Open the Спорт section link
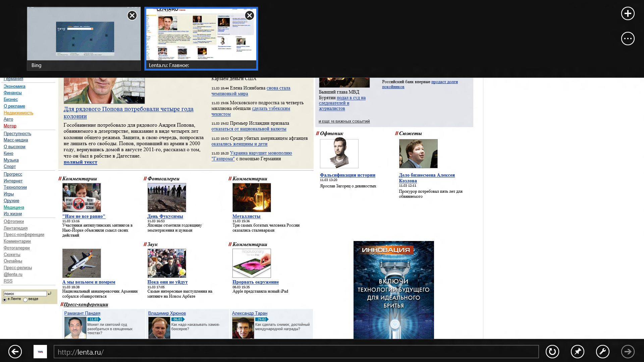Viewport: 644px width, 362px height. pyautogui.click(x=10, y=167)
